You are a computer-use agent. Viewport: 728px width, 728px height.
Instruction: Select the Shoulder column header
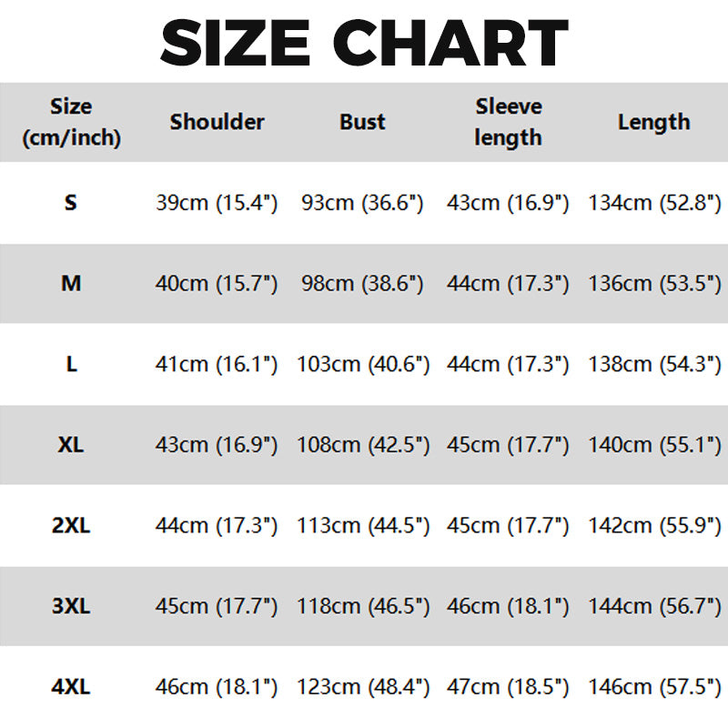(217, 122)
